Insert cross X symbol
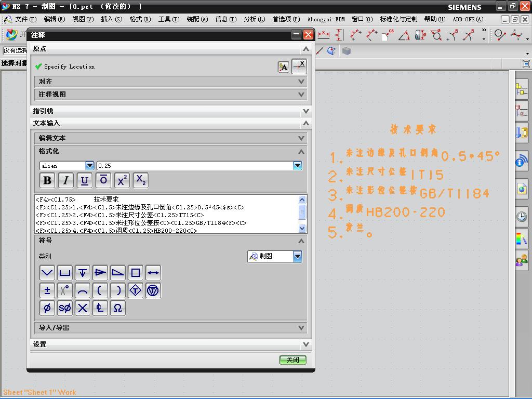This screenshot has height=399, width=532. 83,308
